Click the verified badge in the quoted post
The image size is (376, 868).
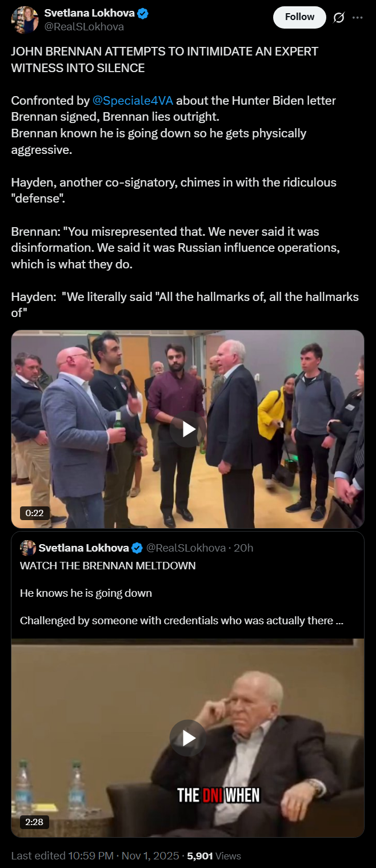(137, 548)
